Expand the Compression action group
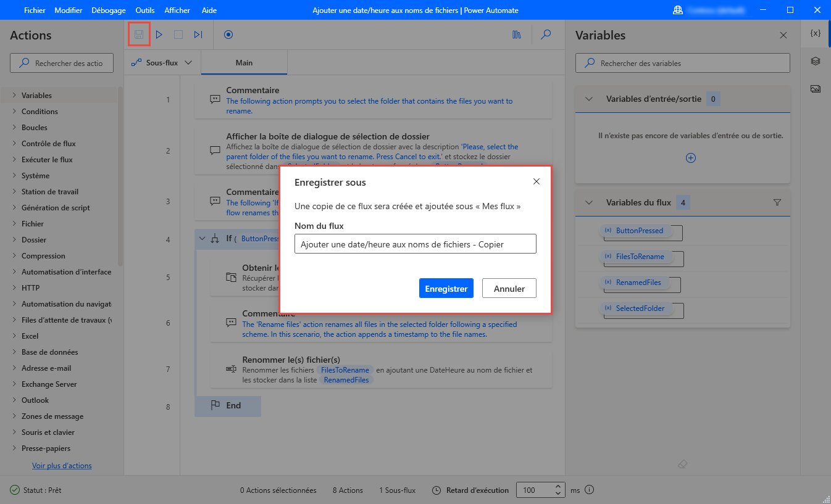 tap(14, 256)
